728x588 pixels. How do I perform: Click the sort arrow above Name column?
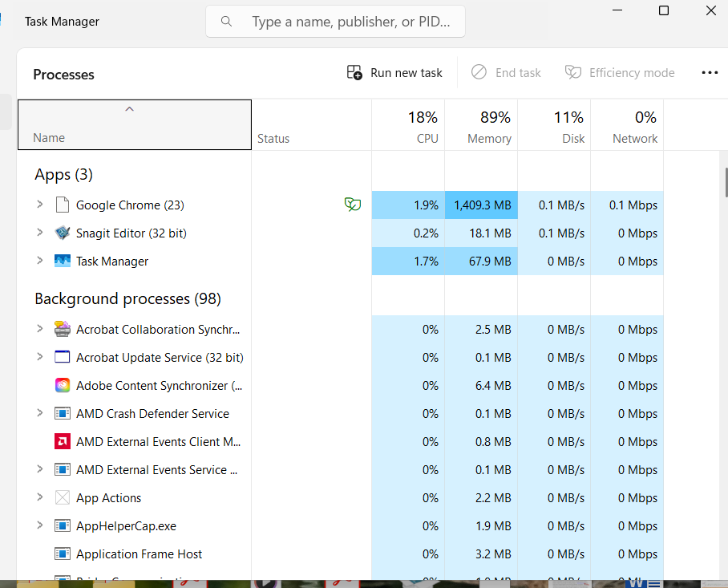[130, 109]
